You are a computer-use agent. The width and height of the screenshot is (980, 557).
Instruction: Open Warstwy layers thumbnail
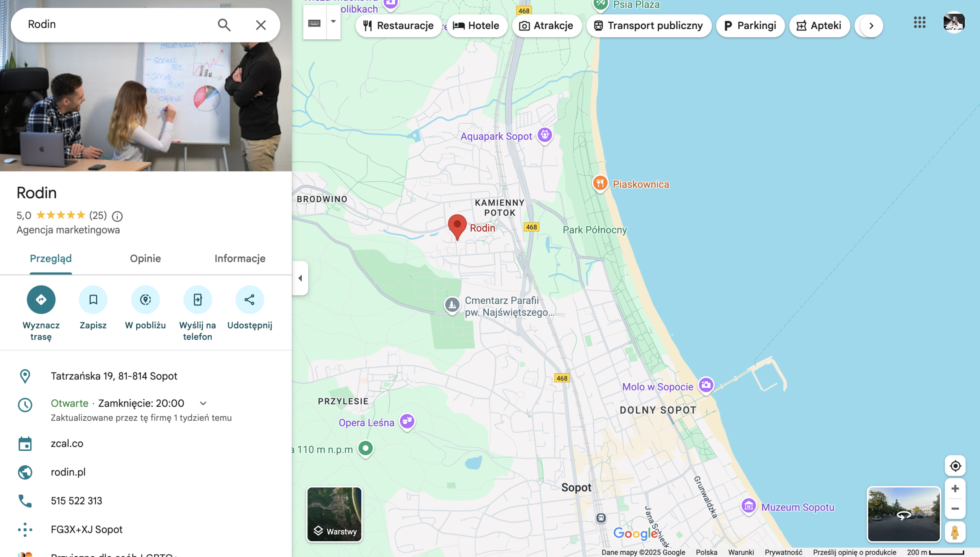pyautogui.click(x=334, y=515)
